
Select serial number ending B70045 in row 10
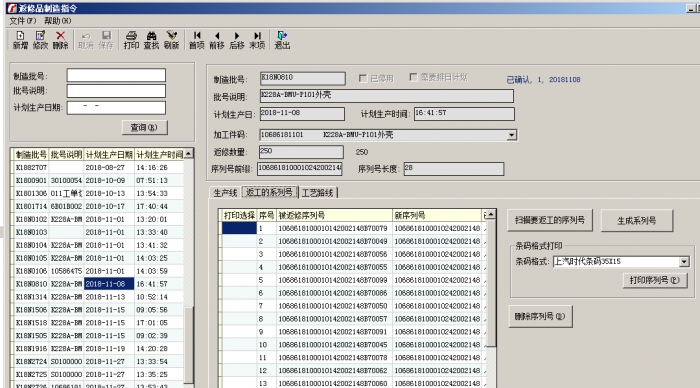pos(333,345)
